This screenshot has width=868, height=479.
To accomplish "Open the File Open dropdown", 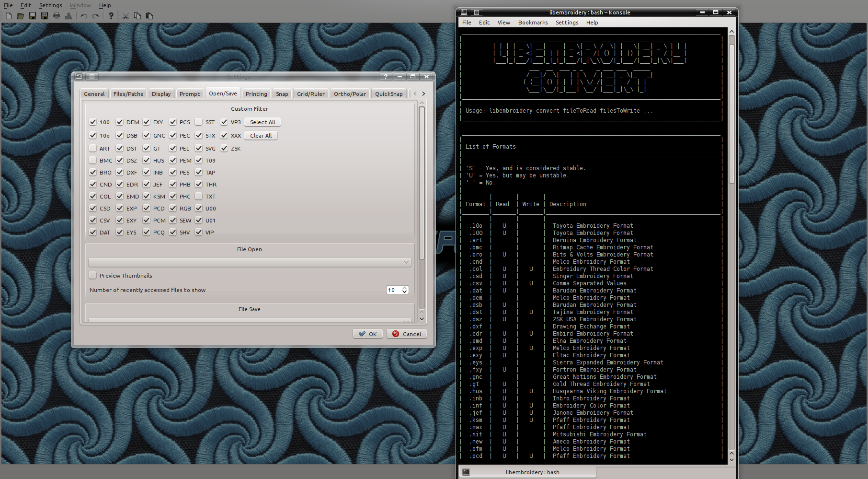I will click(x=250, y=262).
